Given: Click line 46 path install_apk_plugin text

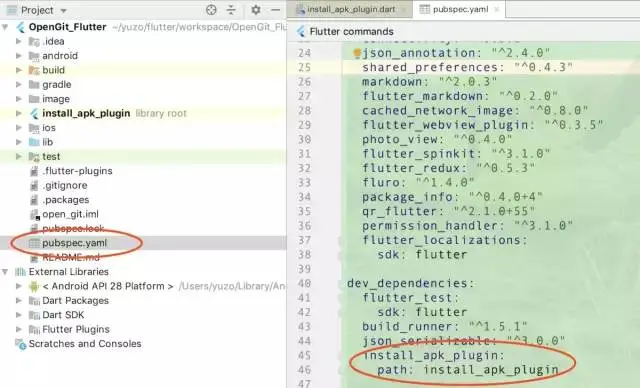Looking at the screenshot, I should pyautogui.click(x=468, y=370).
